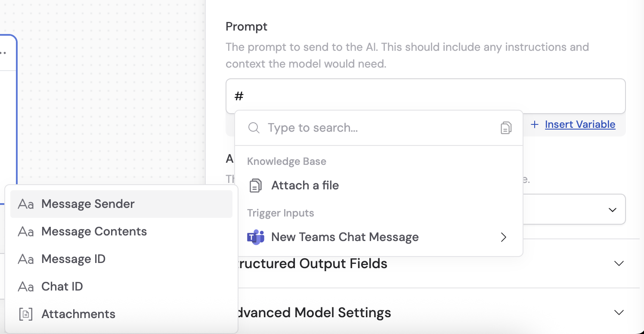Select Message ID from the variable list
This screenshot has height=334, width=644.
pyautogui.click(x=73, y=259)
